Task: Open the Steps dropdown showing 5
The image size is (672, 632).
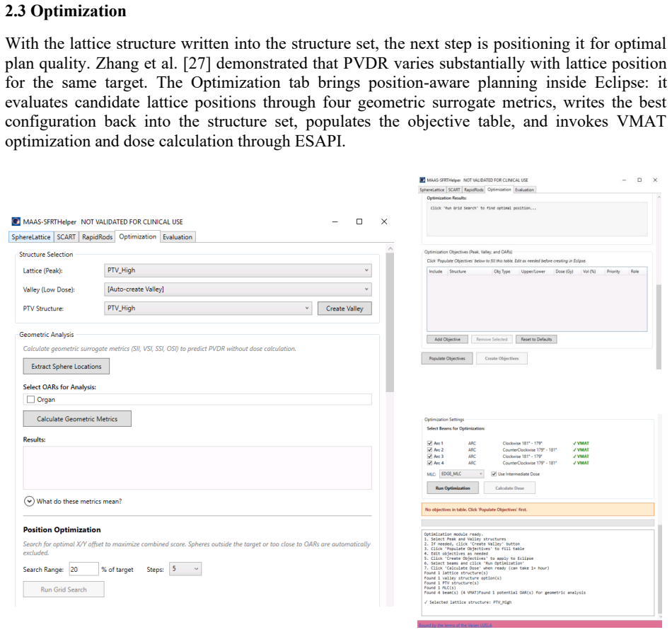Action: (185, 569)
